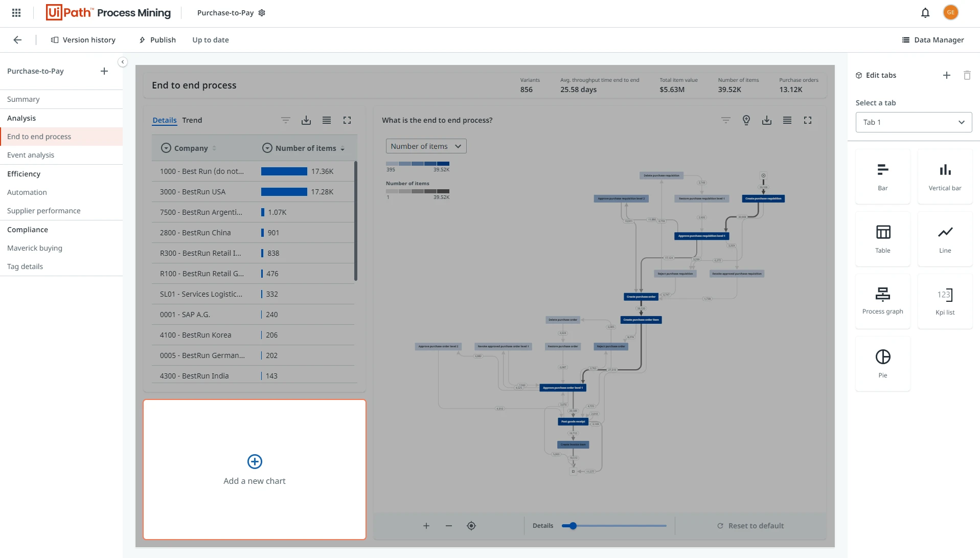Open the app launcher grid

(16, 13)
